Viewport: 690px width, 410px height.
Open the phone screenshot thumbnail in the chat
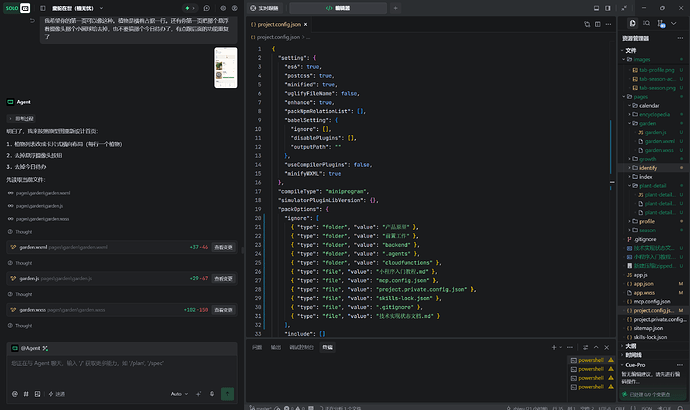225,68
